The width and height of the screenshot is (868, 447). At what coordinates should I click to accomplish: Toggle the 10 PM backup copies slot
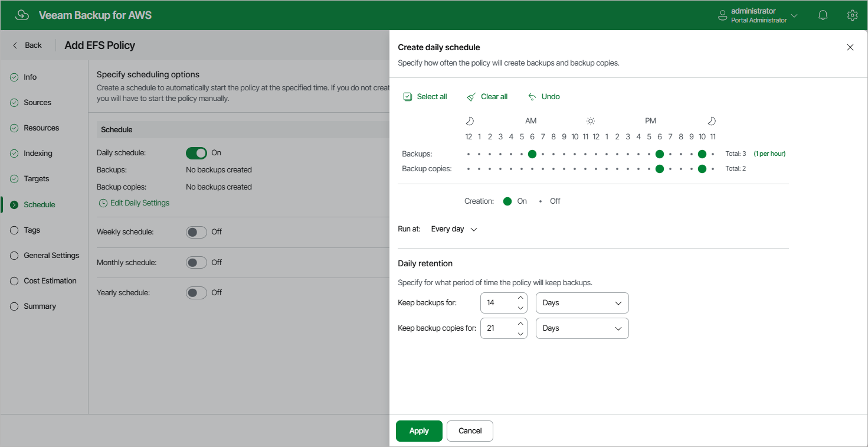point(702,169)
